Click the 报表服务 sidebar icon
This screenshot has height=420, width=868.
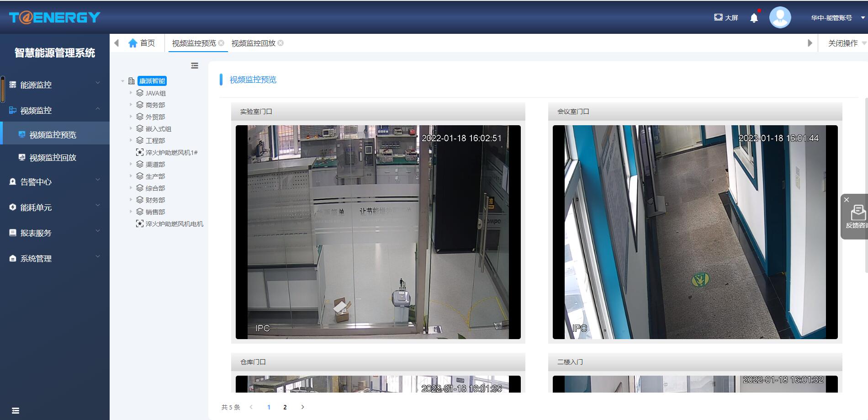point(13,233)
